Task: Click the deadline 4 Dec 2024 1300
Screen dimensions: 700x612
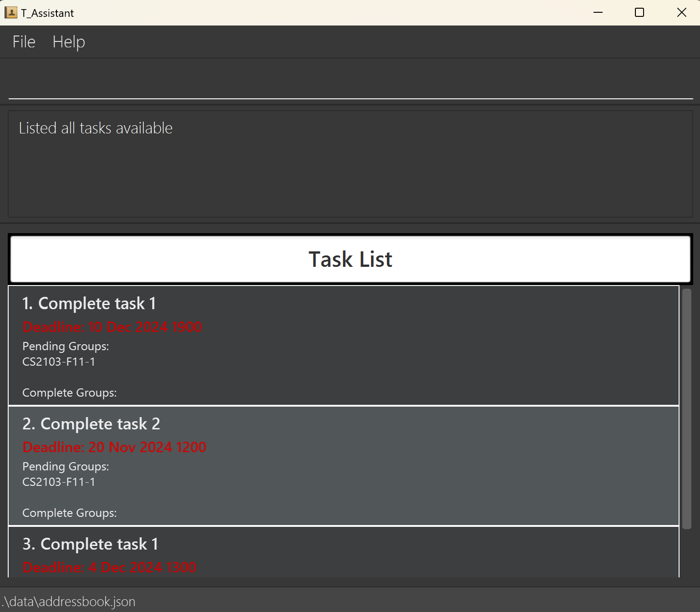Action: [109, 567]
